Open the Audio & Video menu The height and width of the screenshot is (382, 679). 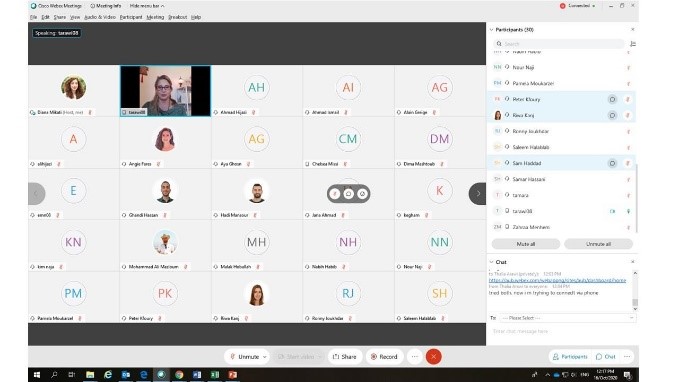100,17
